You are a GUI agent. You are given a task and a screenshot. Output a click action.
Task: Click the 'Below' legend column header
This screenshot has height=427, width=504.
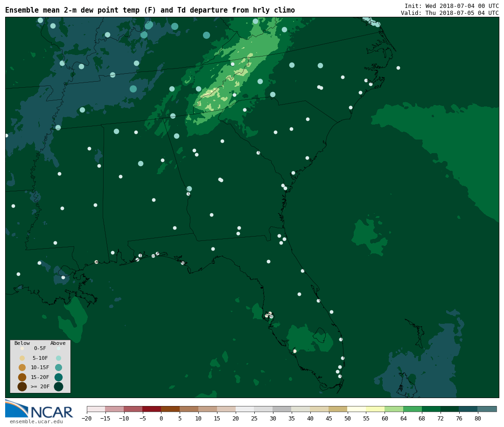pos(22,343)
